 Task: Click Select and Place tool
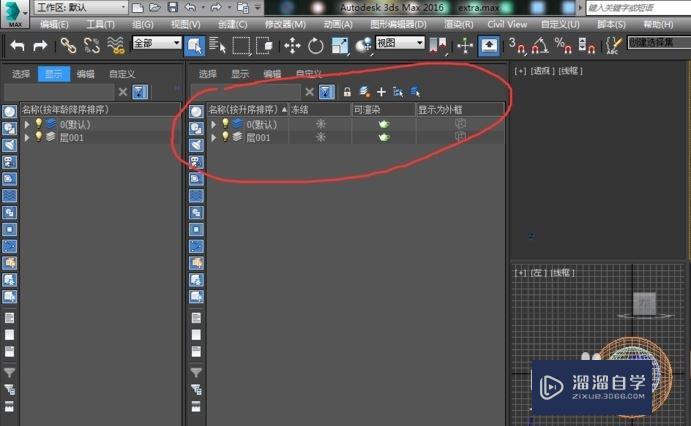click(363, 46)
